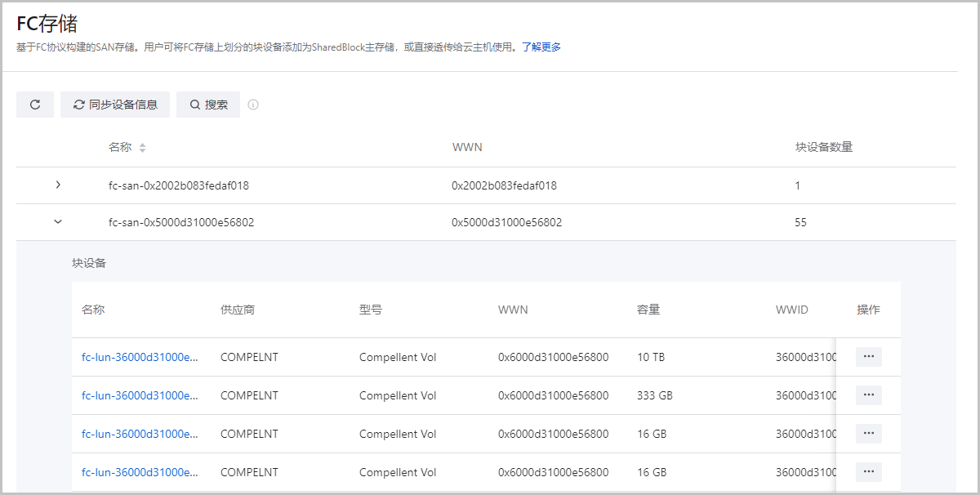The image size is (980, 495).
Task: Click the 操作 column header
Action: (868, 310)
